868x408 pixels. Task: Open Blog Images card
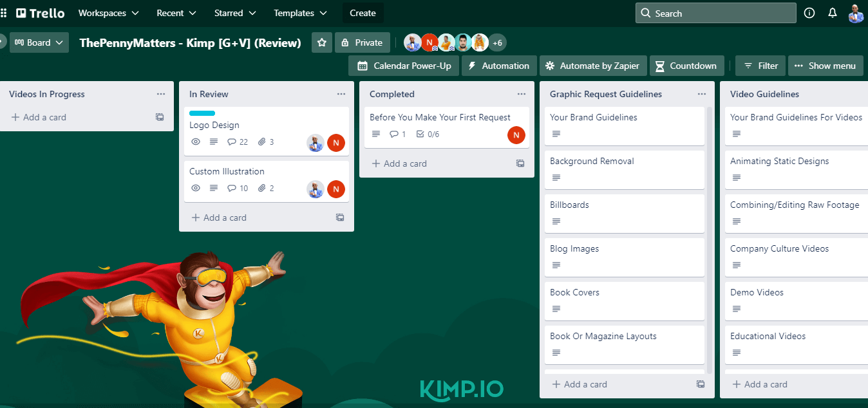click(625, 257)
